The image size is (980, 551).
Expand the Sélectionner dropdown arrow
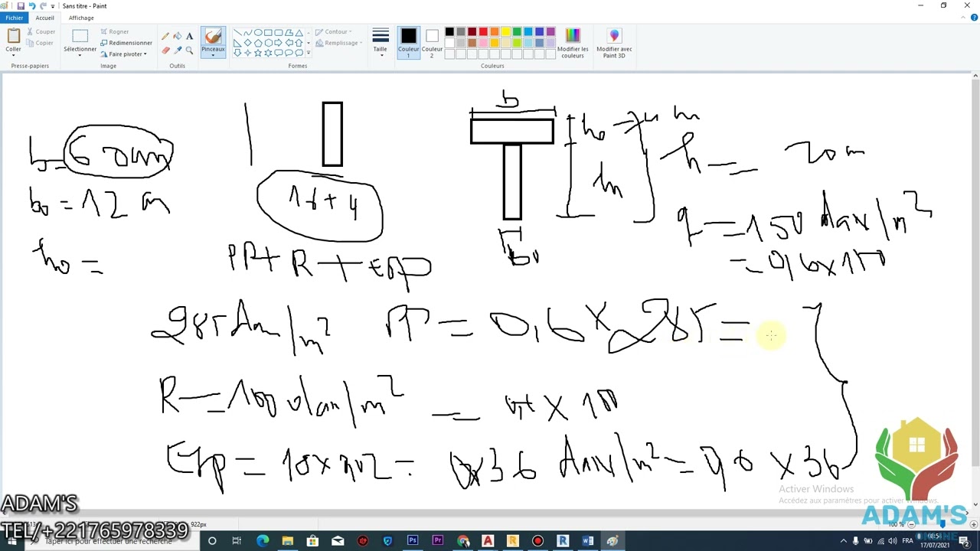coord(80,57)
